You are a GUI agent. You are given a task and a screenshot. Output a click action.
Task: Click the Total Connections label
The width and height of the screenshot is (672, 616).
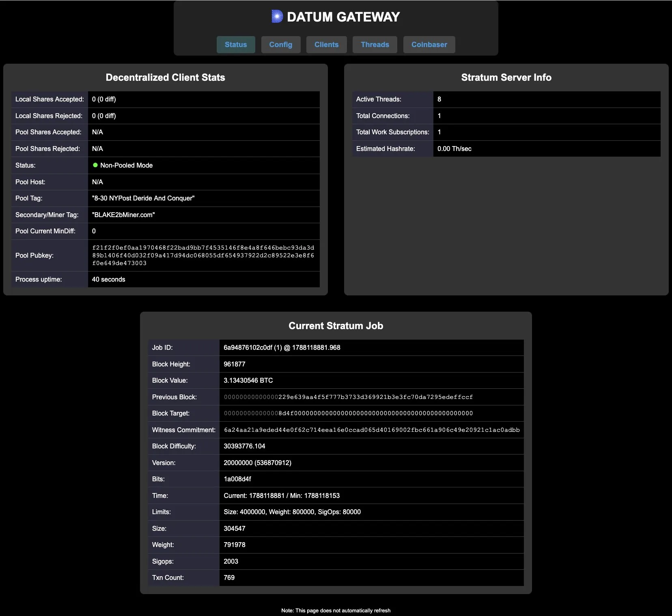coord(383,116)
